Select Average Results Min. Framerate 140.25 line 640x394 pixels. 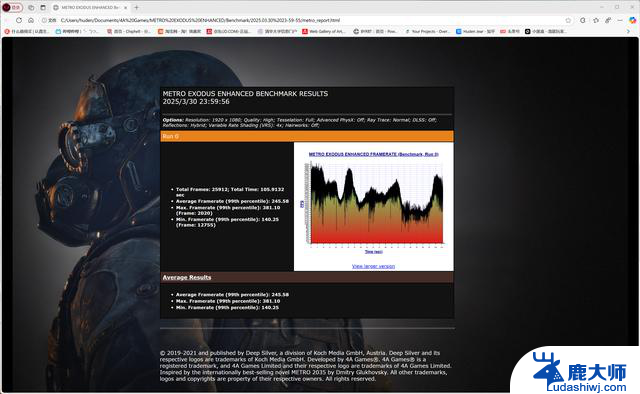click(x=227, y=307)
